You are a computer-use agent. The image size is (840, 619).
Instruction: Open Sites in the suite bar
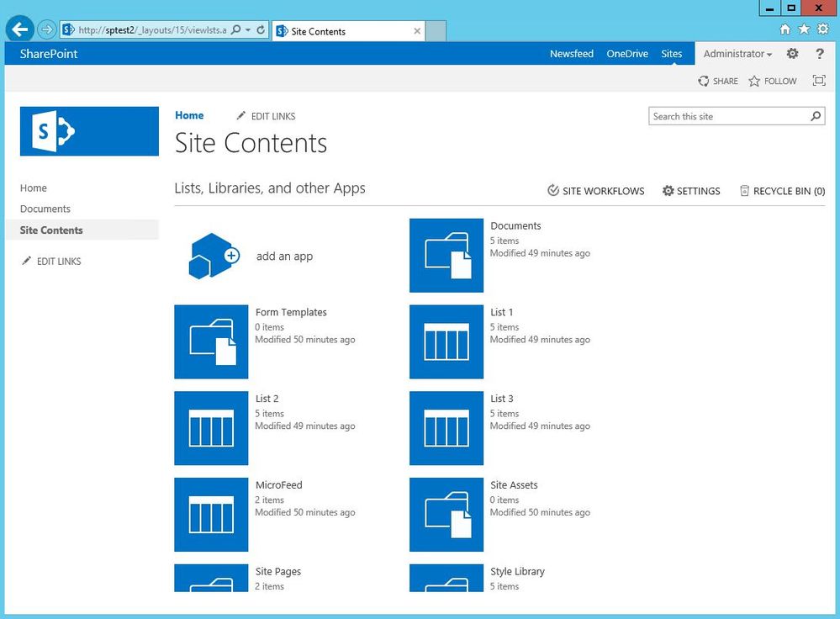click(x=671, y=54)
